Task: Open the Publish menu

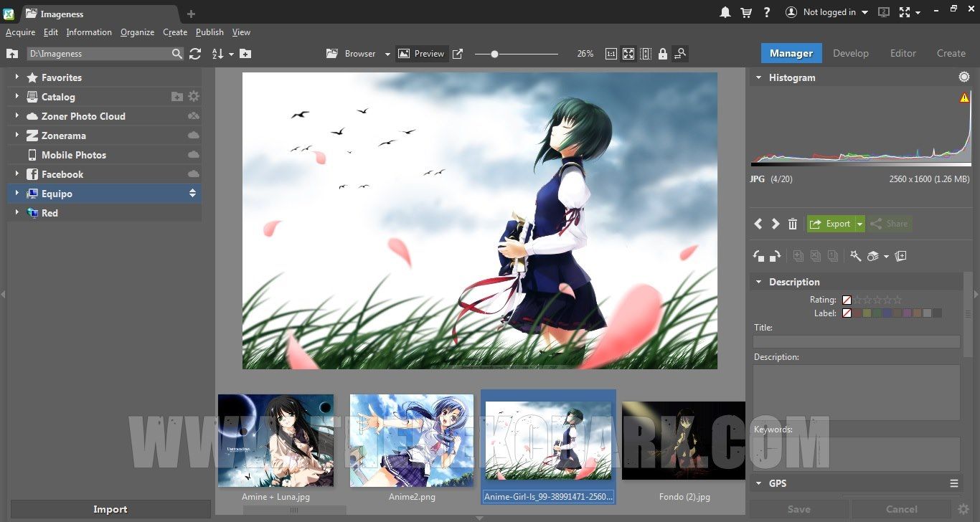Action: [x=209, y=32]
